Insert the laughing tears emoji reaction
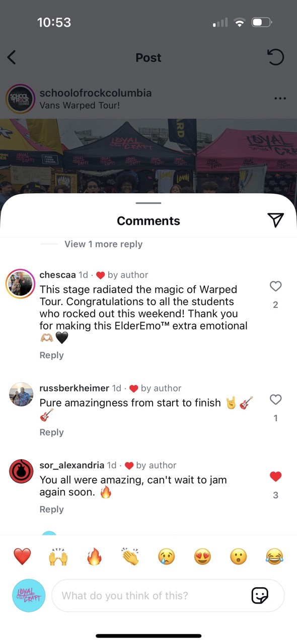The width and height of the screenshot is (297, 644). coord(274,557)
